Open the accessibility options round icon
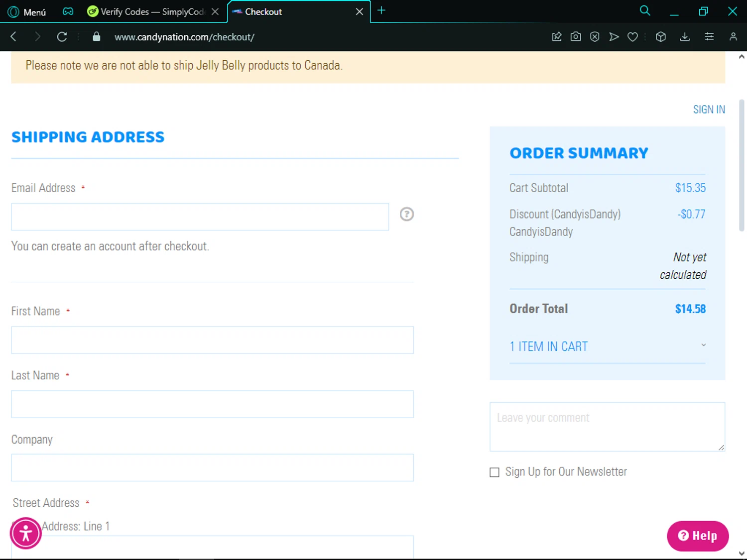 (x=25, y=534)
